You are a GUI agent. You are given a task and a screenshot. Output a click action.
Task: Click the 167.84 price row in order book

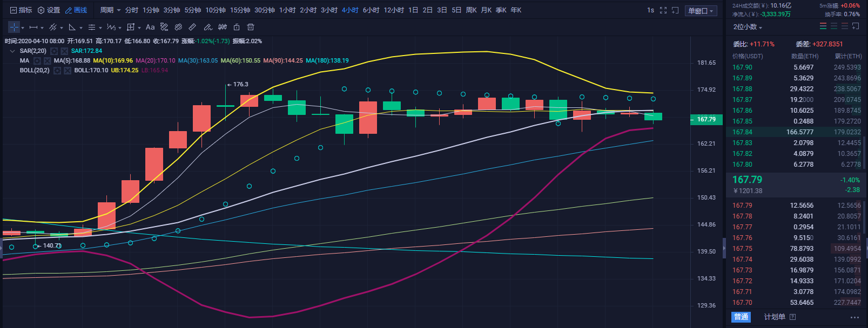[742, 132]
